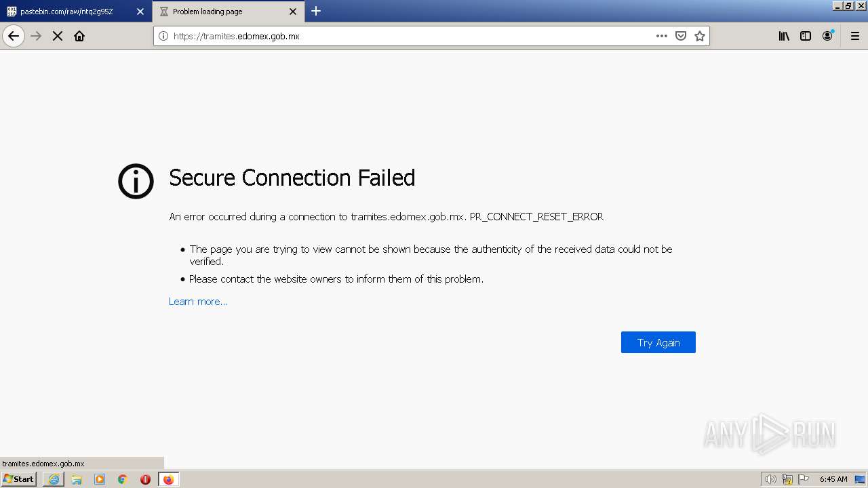Open volume control in the system tray
Image resolution: width=868 pixels, height=488 pixels.
pyautogui.click(x=770, y=479)
